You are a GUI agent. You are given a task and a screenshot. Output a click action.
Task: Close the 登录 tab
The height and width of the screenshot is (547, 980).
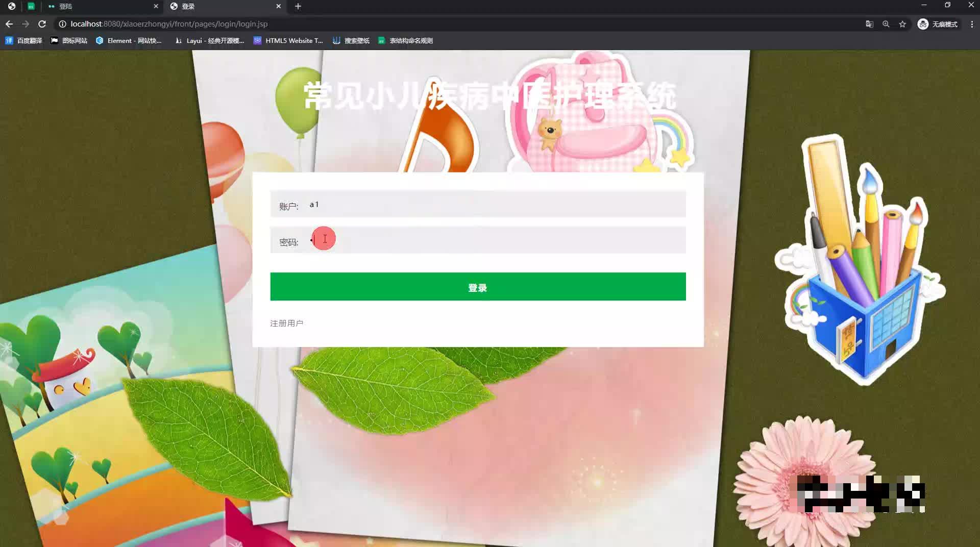click(279, 6)
